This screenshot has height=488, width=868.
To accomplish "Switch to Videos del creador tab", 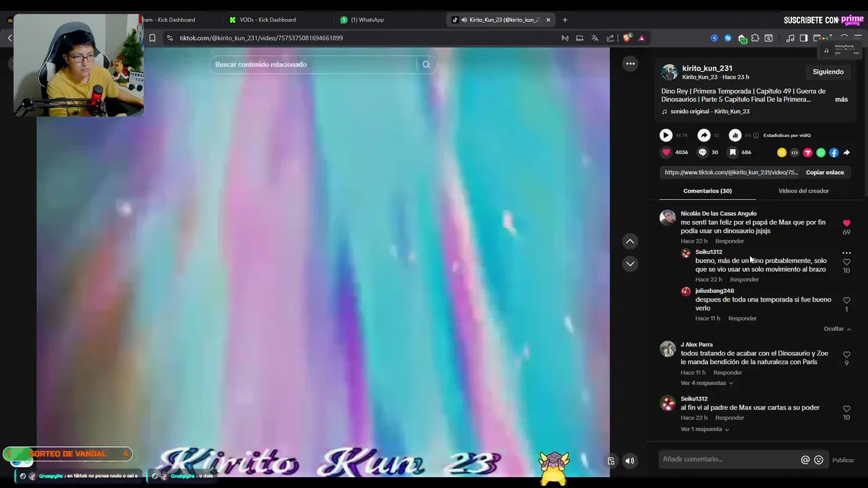I will pos(804,191).
